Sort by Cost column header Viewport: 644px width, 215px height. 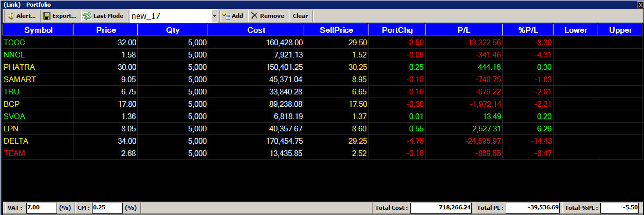click(x=256, y=30)
